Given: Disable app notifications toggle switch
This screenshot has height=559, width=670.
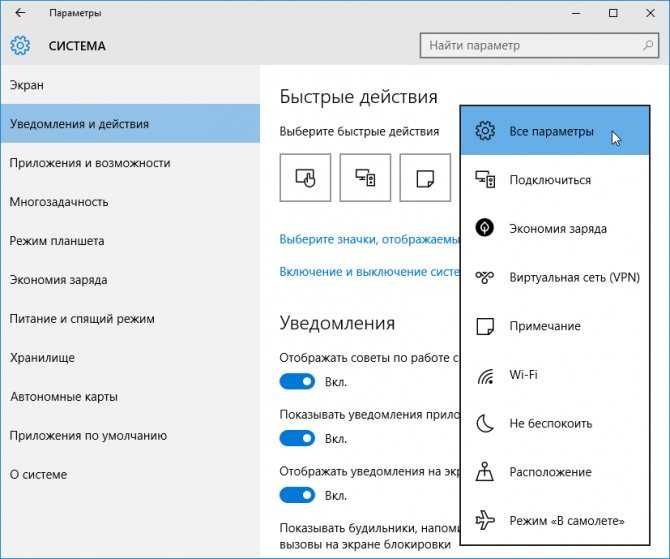Looking at the screenshot, I should [x=297, y=438].
